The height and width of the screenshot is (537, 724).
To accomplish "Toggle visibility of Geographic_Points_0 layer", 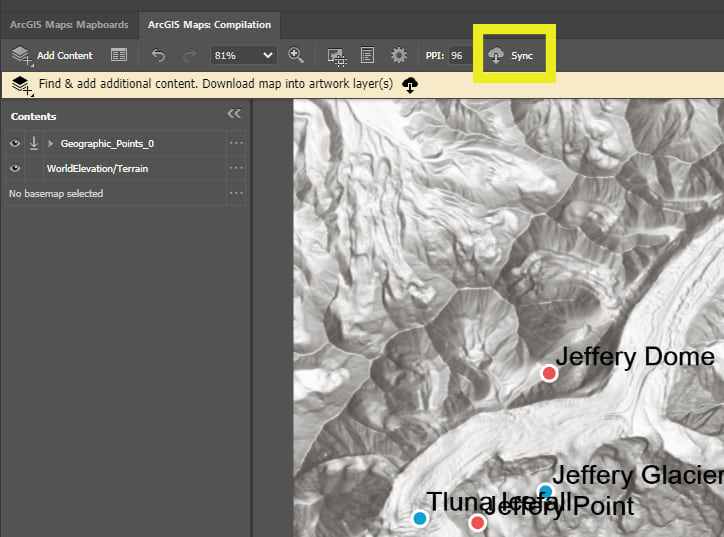I will coord(15,143).
